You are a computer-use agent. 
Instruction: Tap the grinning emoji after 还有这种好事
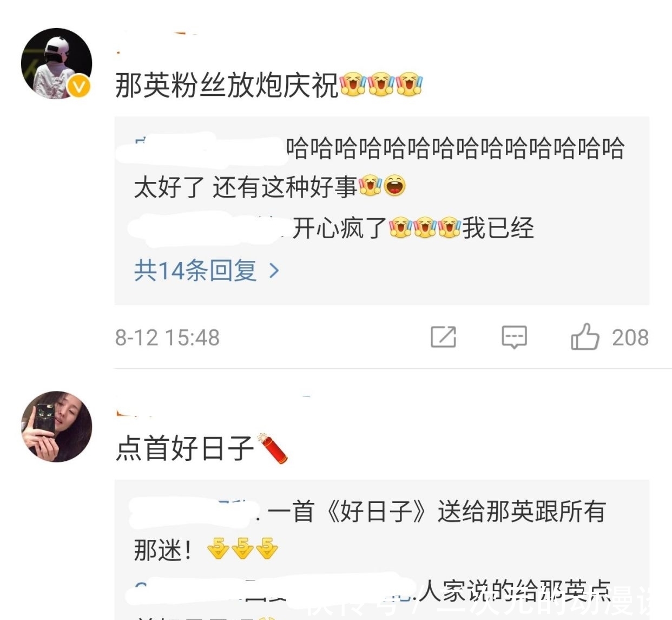click(395, 186)
